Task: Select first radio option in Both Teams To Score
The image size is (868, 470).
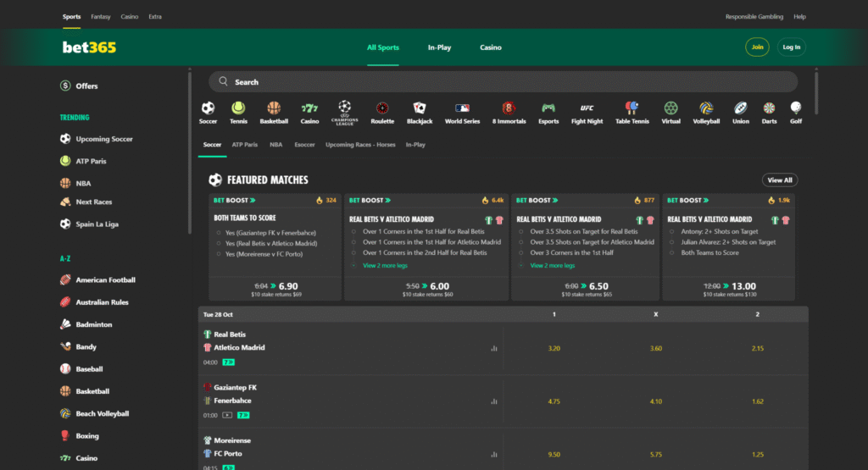Action: tap(219, 231)
